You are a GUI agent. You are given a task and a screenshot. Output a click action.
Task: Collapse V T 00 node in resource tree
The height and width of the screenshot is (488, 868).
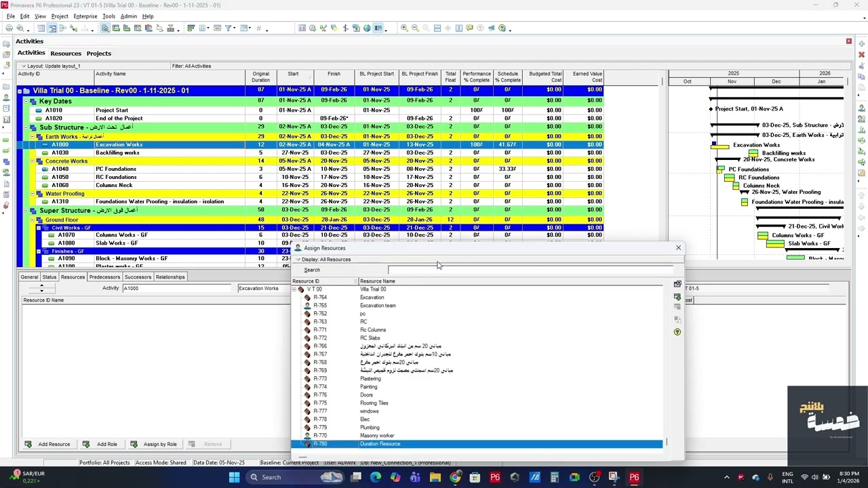(x=294, y=289)
